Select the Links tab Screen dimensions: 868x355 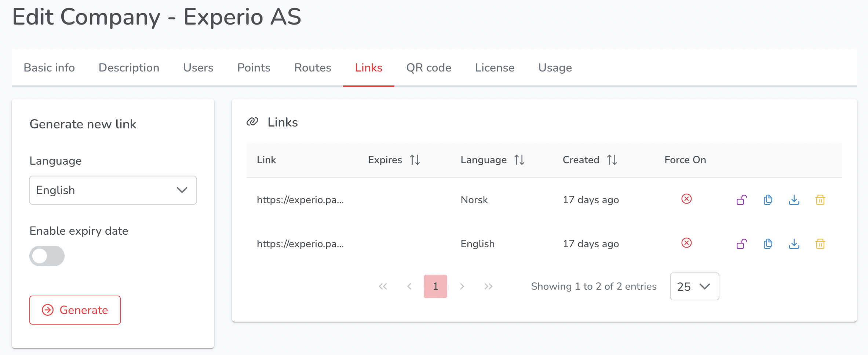tap(369, 68)
